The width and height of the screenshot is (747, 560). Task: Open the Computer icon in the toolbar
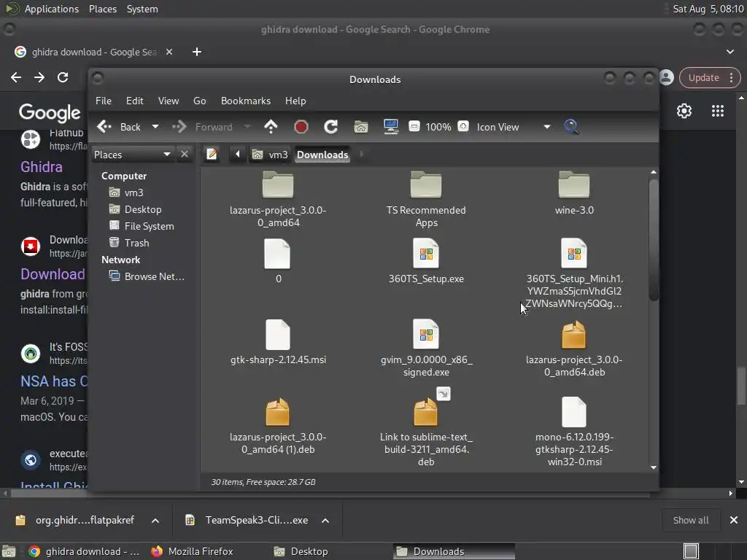[x=391, y=127]
